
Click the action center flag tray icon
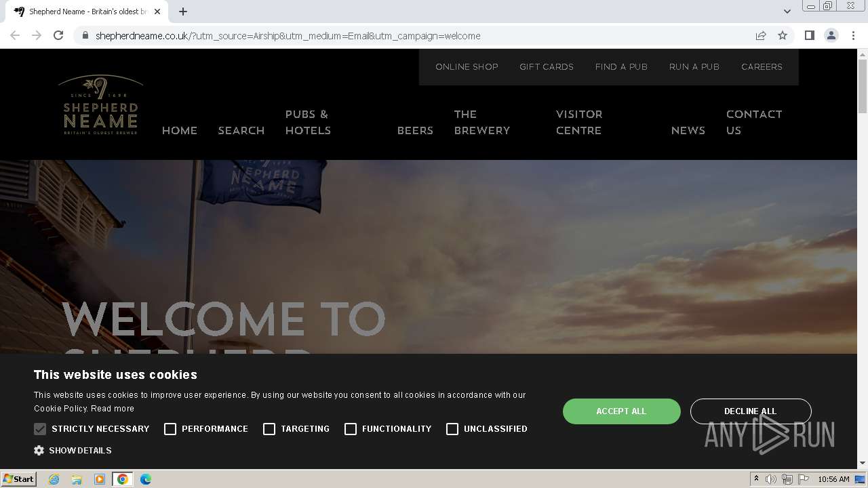(804, 479)
